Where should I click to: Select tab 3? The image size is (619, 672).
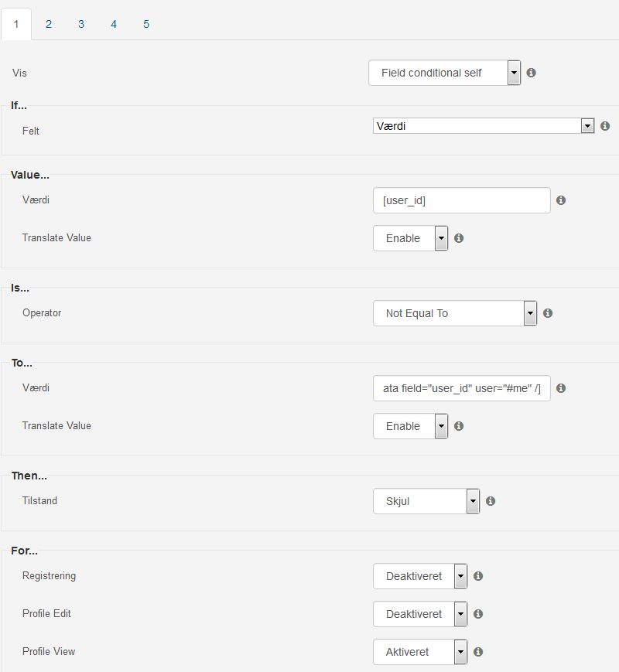[x=81, y=25]
